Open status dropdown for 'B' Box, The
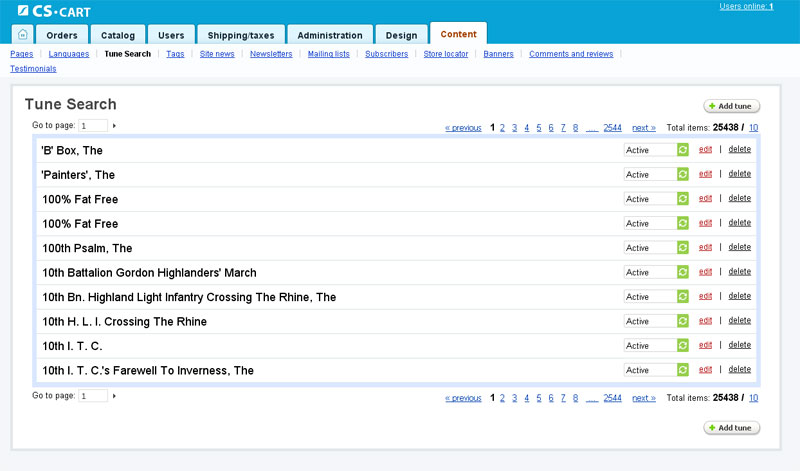This screenshot has width=800, height=471. [x=649, y=150]
